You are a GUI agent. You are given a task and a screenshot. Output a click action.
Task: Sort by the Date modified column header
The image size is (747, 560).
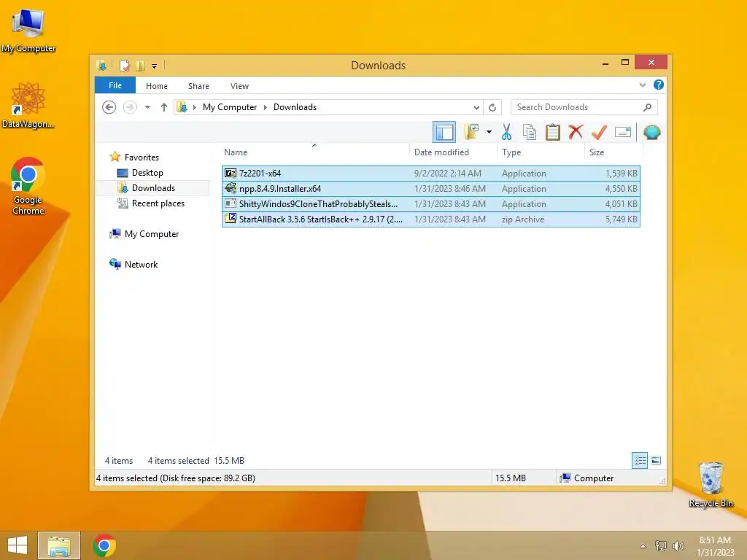tap(453, 152)
